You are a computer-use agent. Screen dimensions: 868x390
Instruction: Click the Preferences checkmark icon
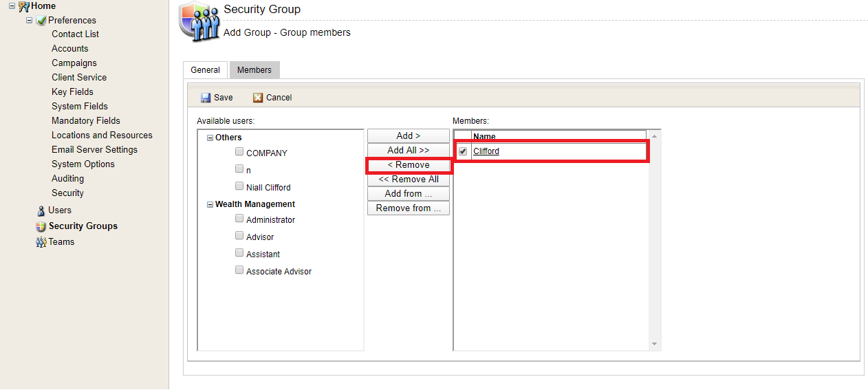41,21
